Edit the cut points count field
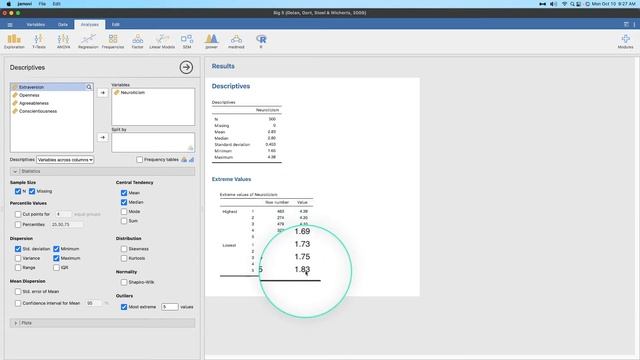The image size is (640, 360). pos(63,214)
